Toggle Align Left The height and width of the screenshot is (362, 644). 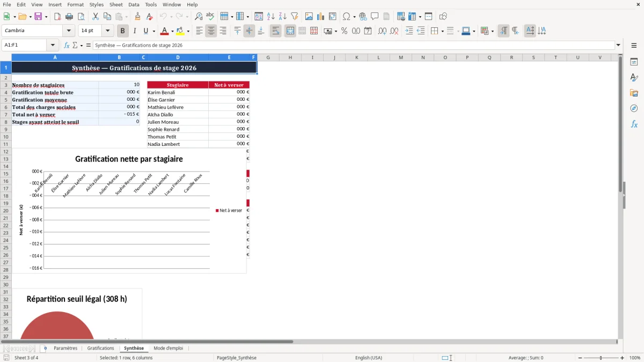click(x=199, y=31)
